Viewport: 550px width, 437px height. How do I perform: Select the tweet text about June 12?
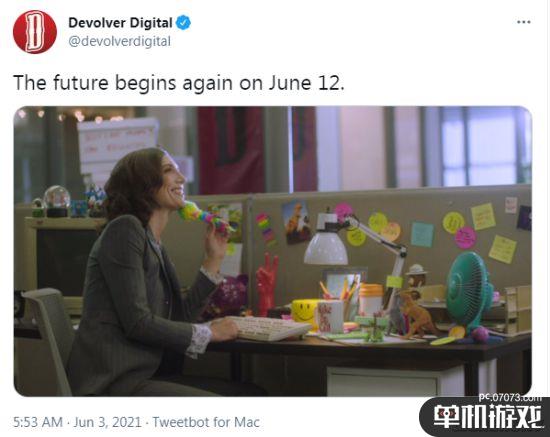click(179, 83)
